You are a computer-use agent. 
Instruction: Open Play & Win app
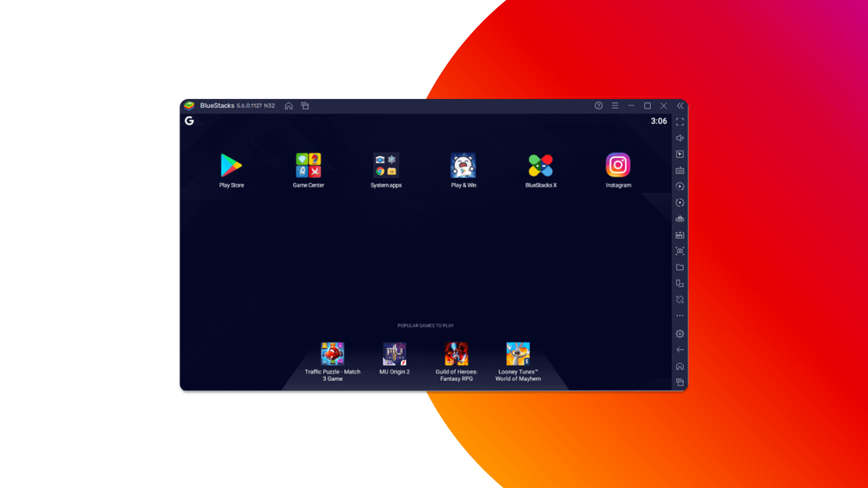point(463,165)
